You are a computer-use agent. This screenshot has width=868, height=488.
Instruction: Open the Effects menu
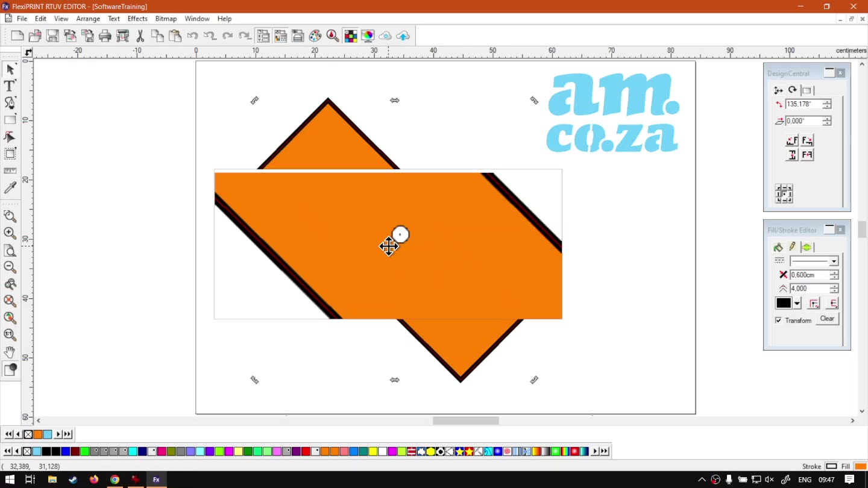click(x=137, y=19)
